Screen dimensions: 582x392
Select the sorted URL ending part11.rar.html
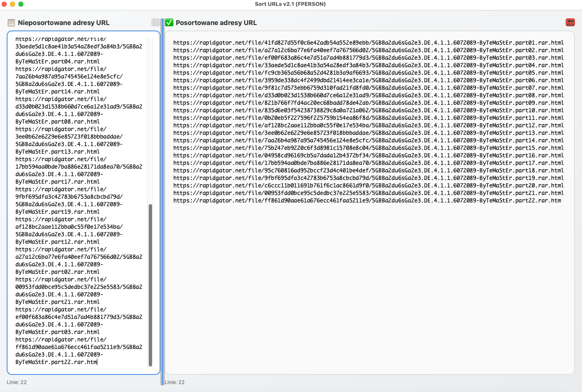pos(369,118)
